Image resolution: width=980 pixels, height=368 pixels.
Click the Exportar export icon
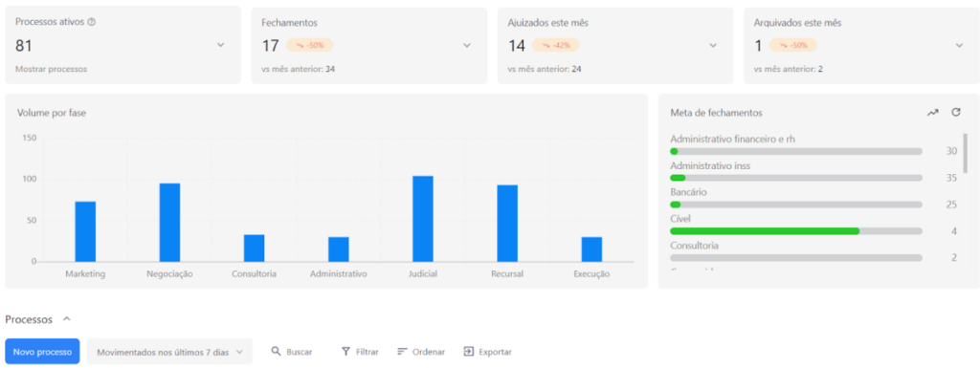point(469,352)
